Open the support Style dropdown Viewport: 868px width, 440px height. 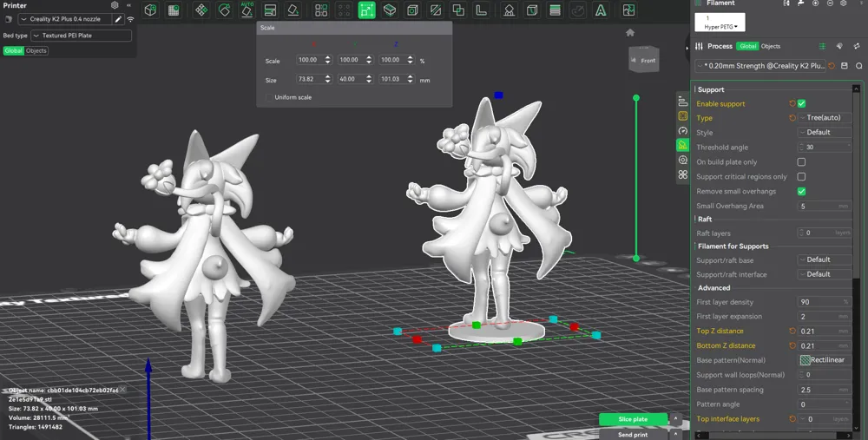click(825, 132)
